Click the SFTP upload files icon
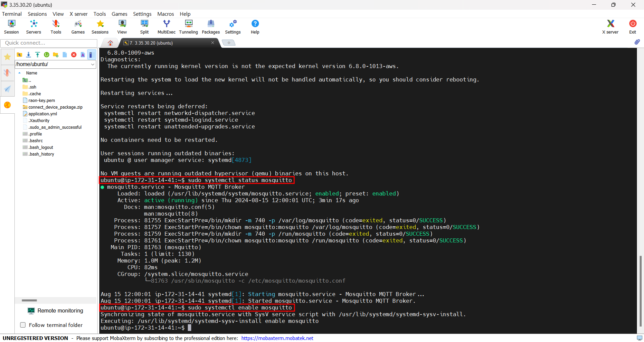The height and width of the screenshot is (342, 644). (38, 55)
